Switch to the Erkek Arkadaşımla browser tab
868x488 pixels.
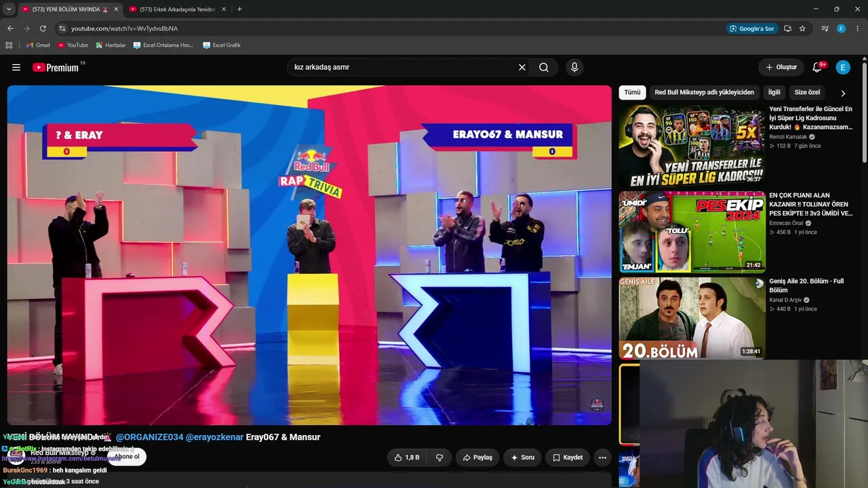[x=176, y=9]
